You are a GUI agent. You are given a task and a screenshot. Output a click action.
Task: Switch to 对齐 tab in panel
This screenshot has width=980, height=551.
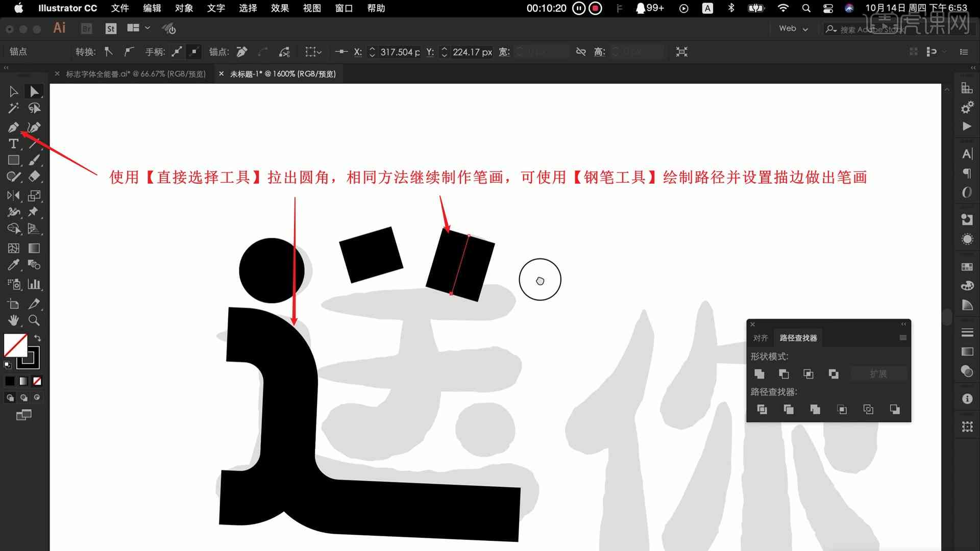click(761, 338)
